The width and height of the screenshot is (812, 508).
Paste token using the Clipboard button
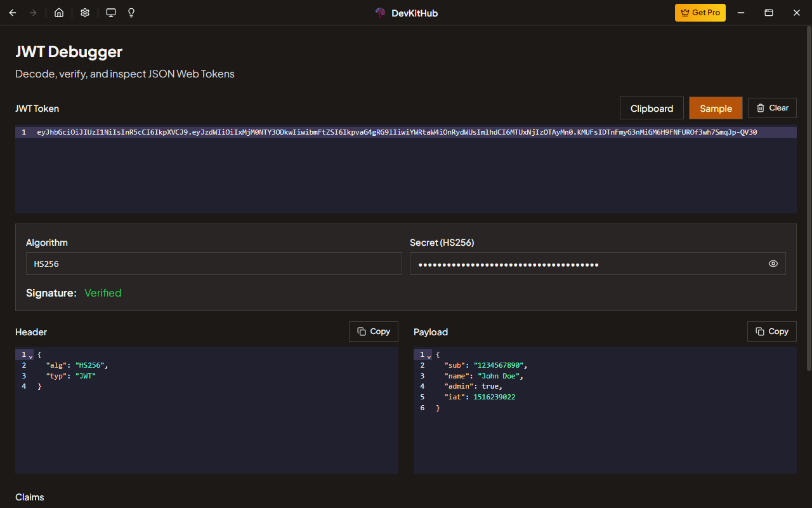pyautogui.click(x=652, y=108)
